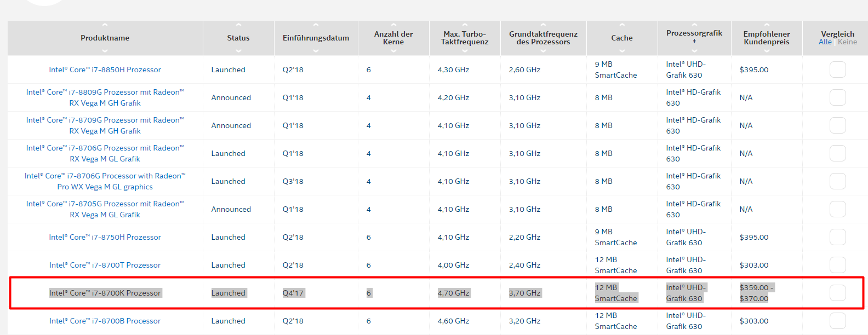Screen dimensions: 868x335
Task: Click '4,00 GHz' in the i7-8700T row
Action: pos(453,265)
